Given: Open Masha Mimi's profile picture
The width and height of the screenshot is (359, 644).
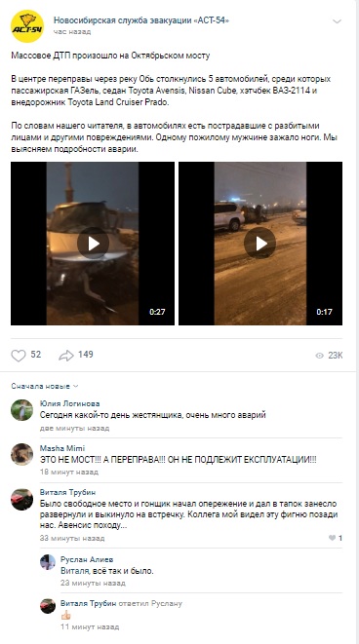Looking at the screenshot, I should click(21, 454).
